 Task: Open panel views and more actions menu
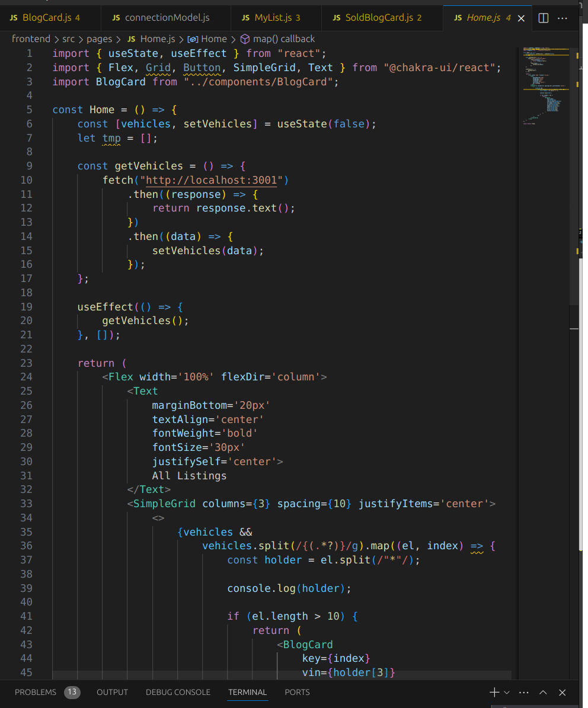pos(523,692)
